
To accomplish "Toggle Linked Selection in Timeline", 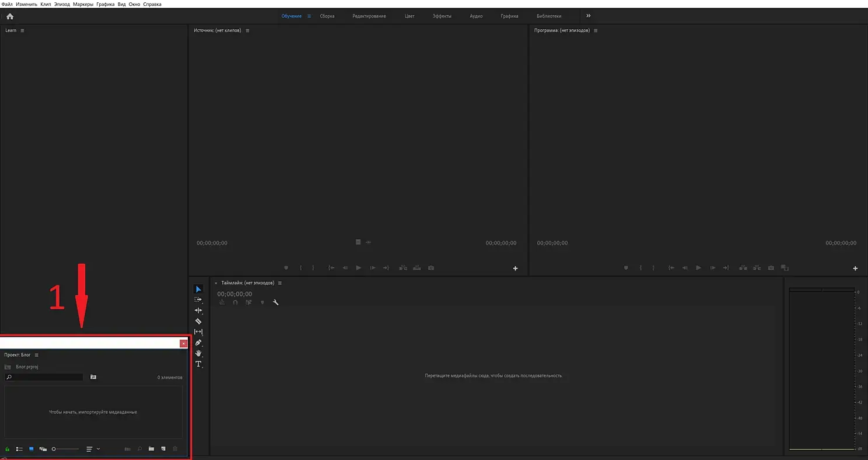I will (x=249, y=302).
